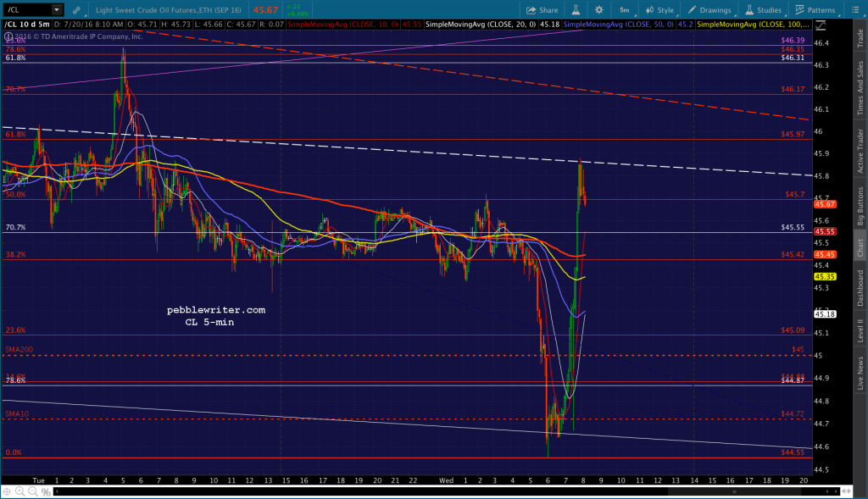
Task: Open the Trade side tab
Action: (860, 38)
